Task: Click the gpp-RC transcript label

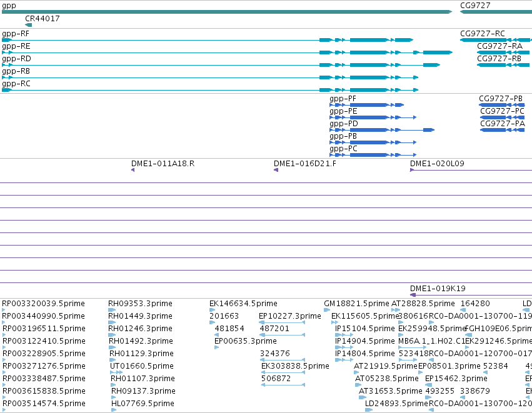Action: (x=16, y=84)
